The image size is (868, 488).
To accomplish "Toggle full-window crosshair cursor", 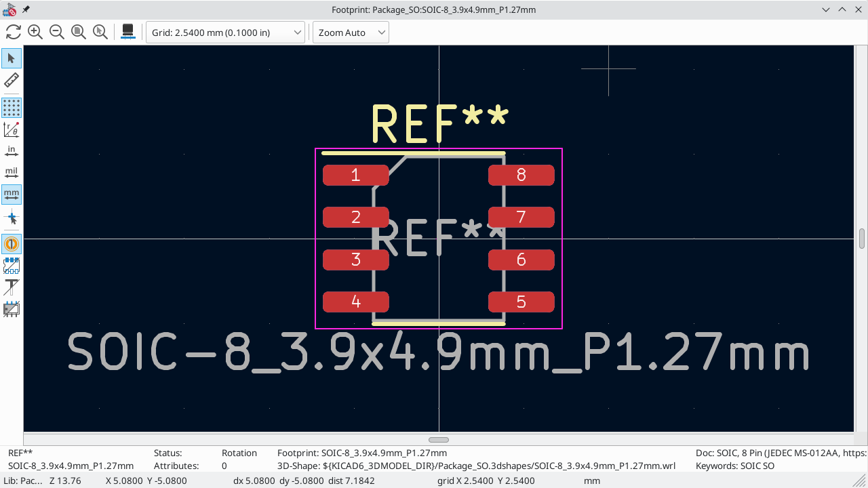I will coord(12,218).
